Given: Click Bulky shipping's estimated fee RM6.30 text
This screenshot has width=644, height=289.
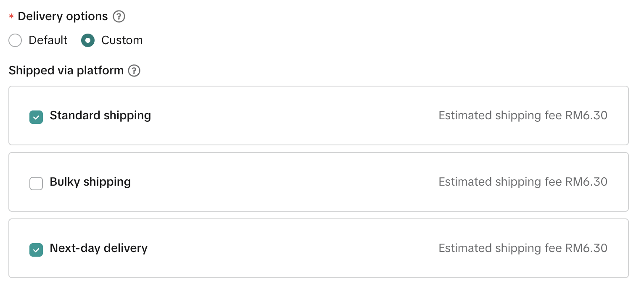Looking at the screenshot, I should click(x=523, y=182).
